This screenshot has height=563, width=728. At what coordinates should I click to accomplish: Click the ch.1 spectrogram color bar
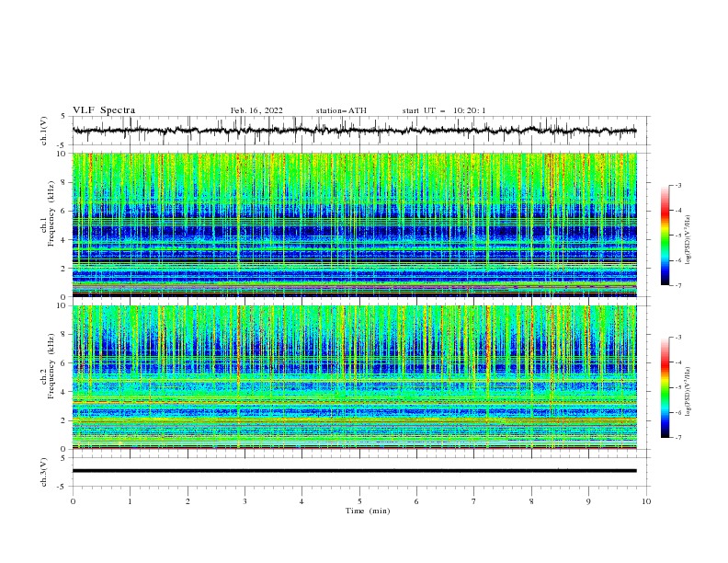[x=665, y=236]
